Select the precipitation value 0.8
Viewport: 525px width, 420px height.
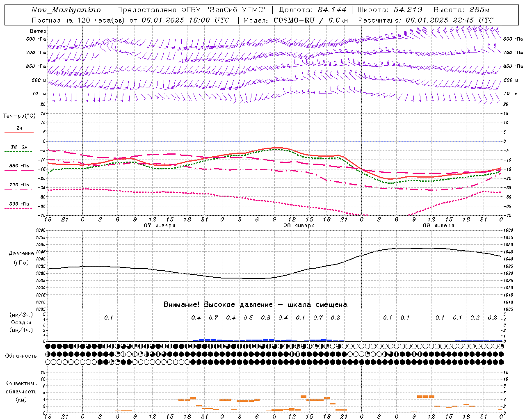pos(266,318)
